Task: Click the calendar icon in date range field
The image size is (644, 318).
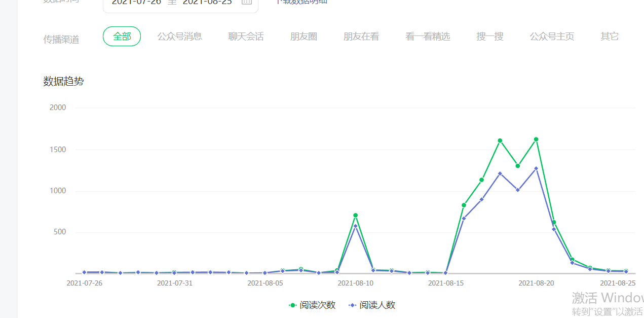Action: tap(246, 2)
